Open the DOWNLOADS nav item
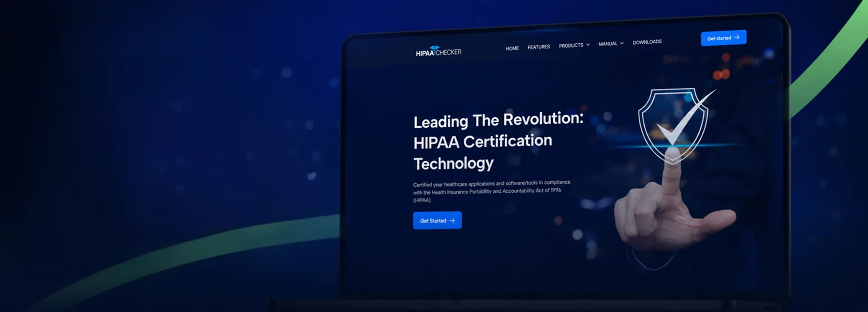 (647, 42)
